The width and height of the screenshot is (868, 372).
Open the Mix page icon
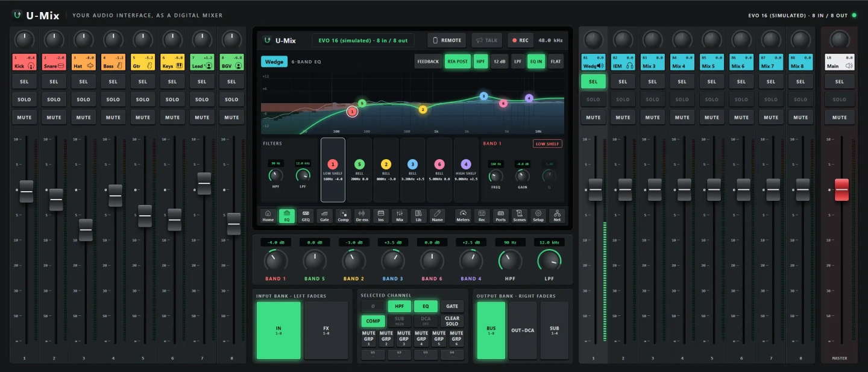point(400,216)
